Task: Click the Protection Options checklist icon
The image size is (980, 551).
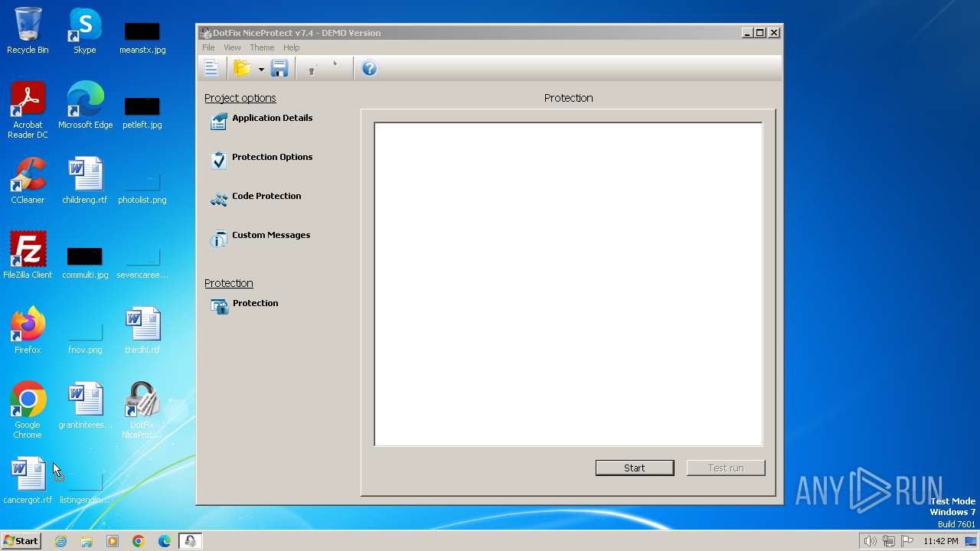Action: click(219, 161)
